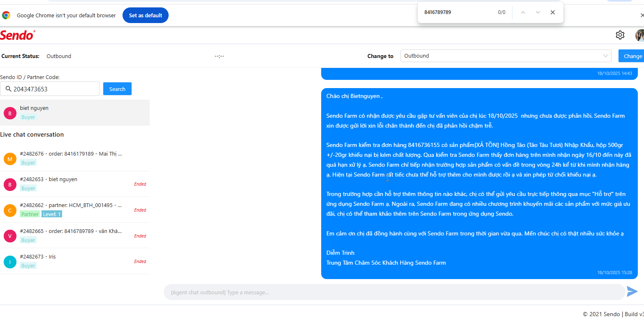
Task: Click Ended label of conversation #2482653
Action: pos(140,184)
